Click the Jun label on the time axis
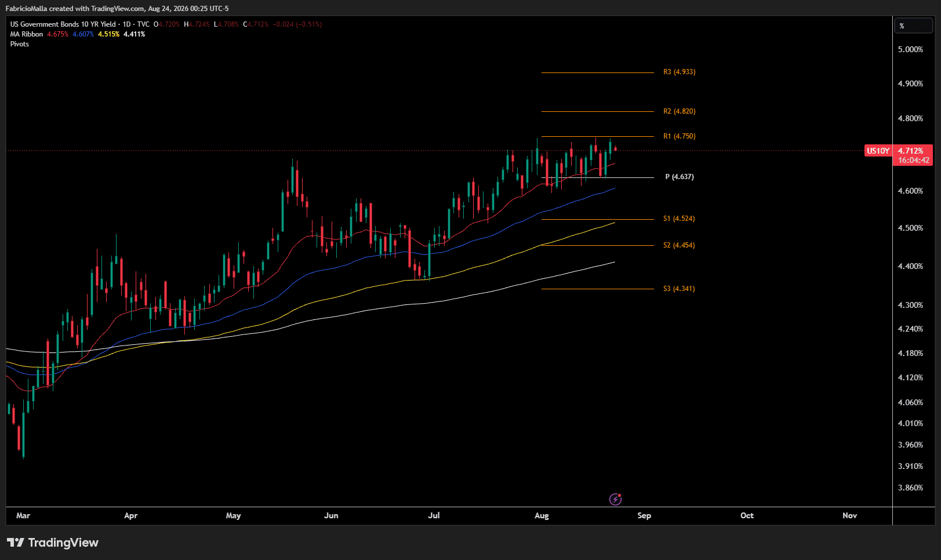Screen dimensions: 941x560 pos(331,515)
